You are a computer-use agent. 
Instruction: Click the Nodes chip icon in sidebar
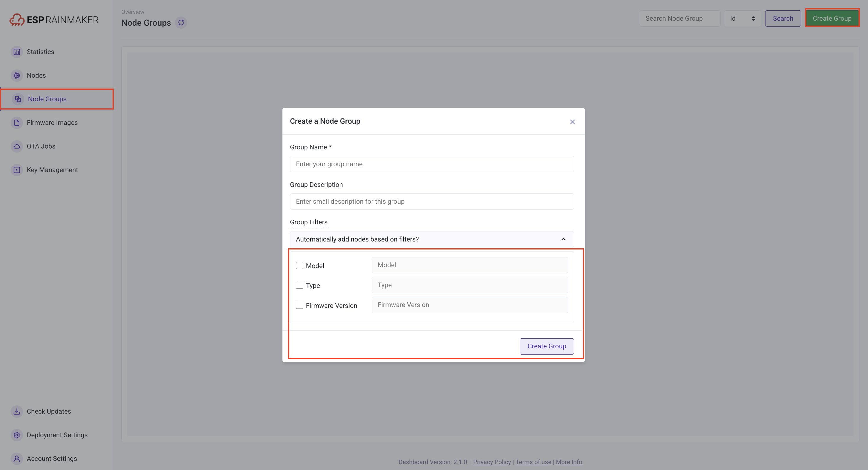point(17,75)
